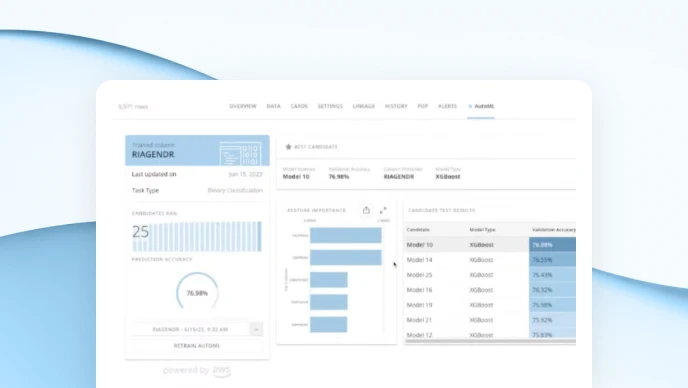Open the LINEAGE tab

364,106
